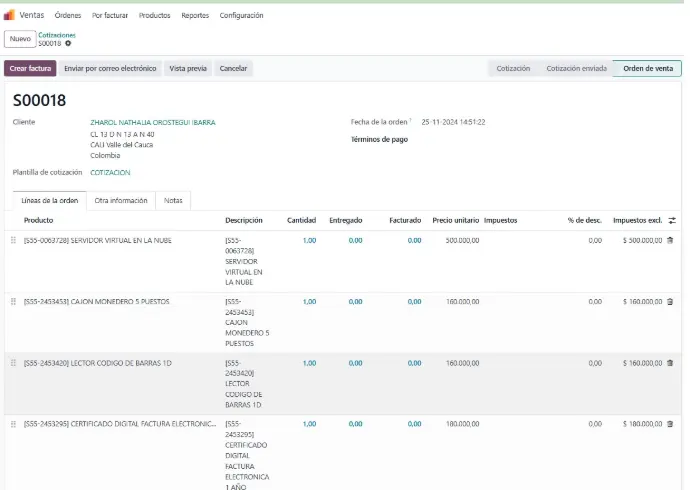Click subtotal $ 180.000,00

tap(642, 424)
